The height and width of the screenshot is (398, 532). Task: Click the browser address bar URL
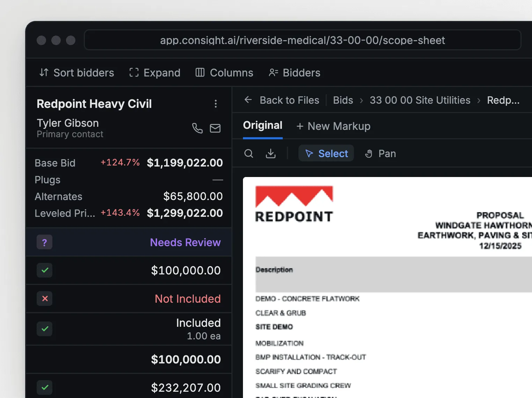[x=302, y=40]
